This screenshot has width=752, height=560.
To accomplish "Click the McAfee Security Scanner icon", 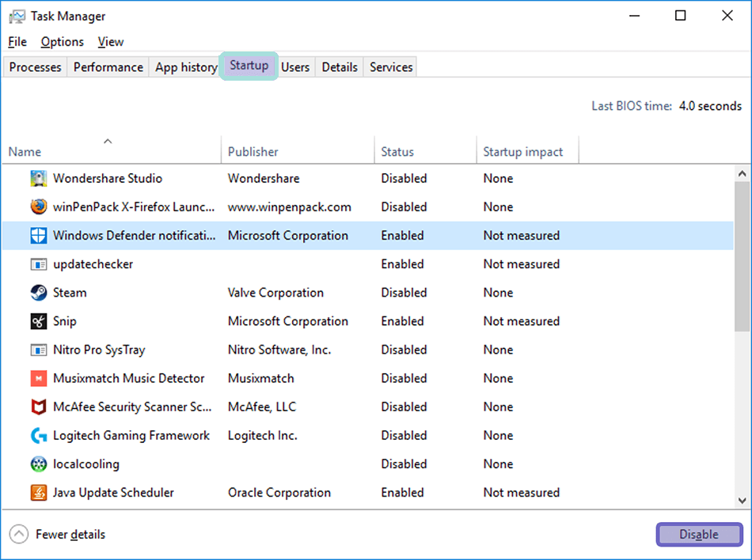I will [x=39, y=407].
